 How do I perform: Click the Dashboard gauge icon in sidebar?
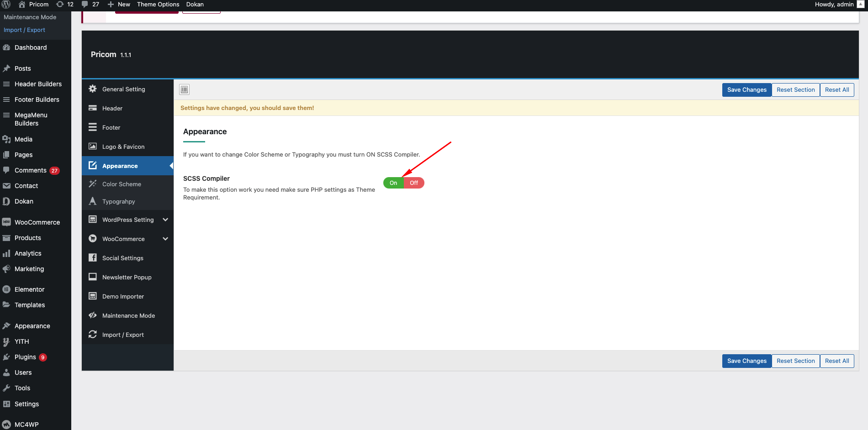click(6, 47)
